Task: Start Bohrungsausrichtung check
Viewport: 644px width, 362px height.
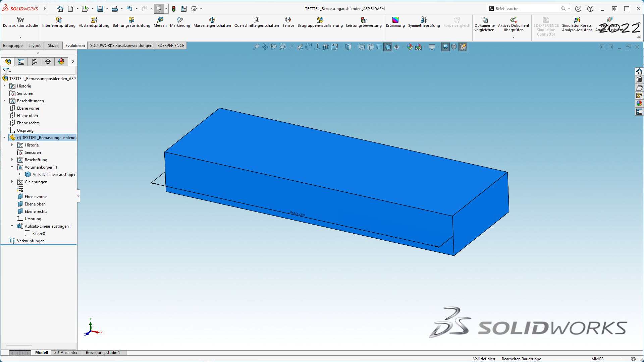Action: [x=131, y=22]
